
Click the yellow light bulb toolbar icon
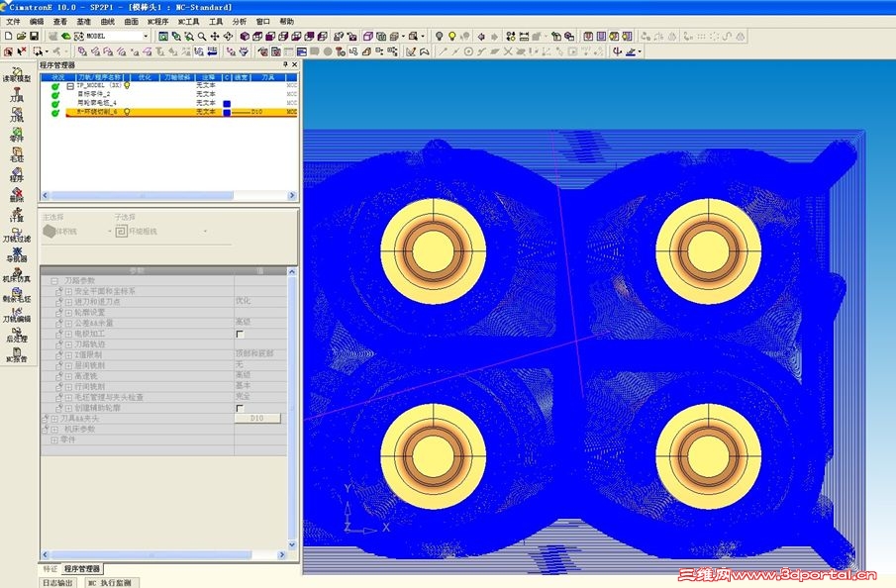point(452,36)
